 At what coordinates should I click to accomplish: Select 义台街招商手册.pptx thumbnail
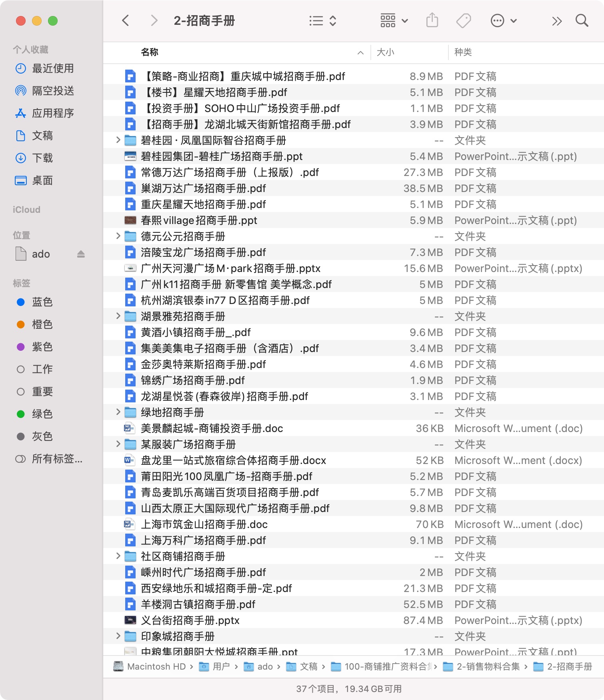coord(130,620)
